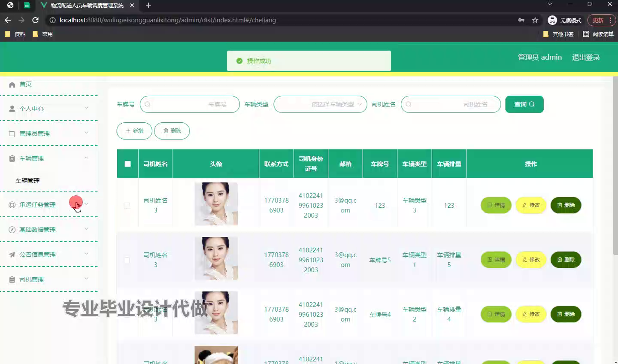Expand the 司机管理 menu chevron
This screenshot has height=364, width=618.
(x=86, y=279)
